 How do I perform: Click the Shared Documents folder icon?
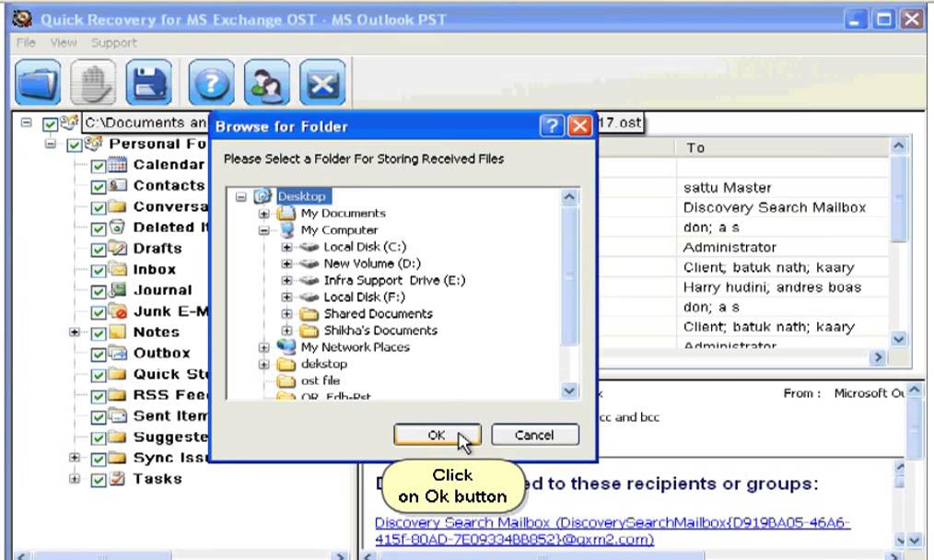(309, 313)
